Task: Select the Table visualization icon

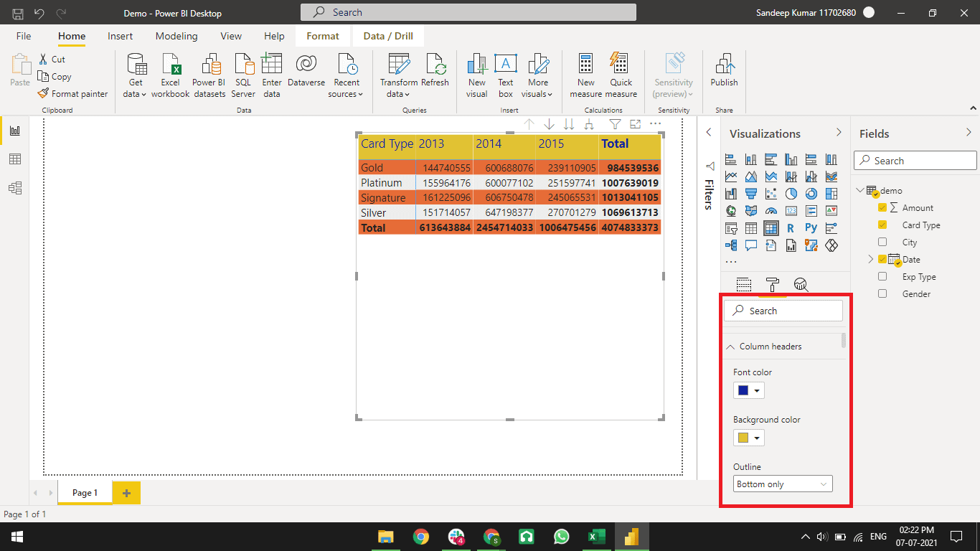Action: [x=750, y=227]
